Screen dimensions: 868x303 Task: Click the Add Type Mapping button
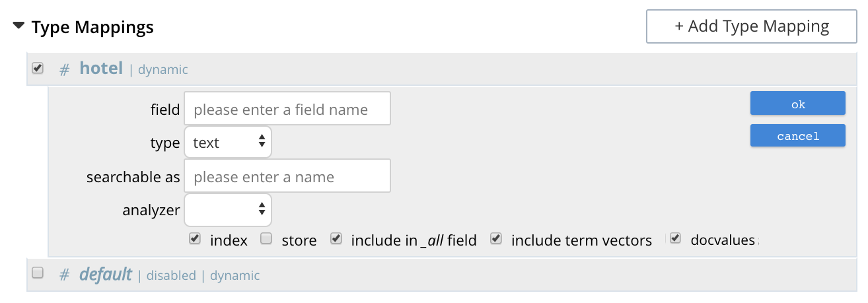[751, 26]
